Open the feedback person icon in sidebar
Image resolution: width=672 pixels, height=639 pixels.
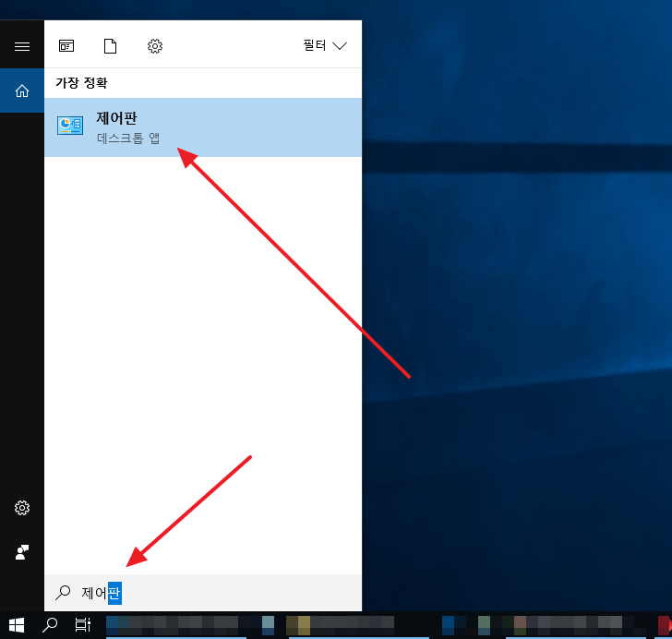[22, 552]
